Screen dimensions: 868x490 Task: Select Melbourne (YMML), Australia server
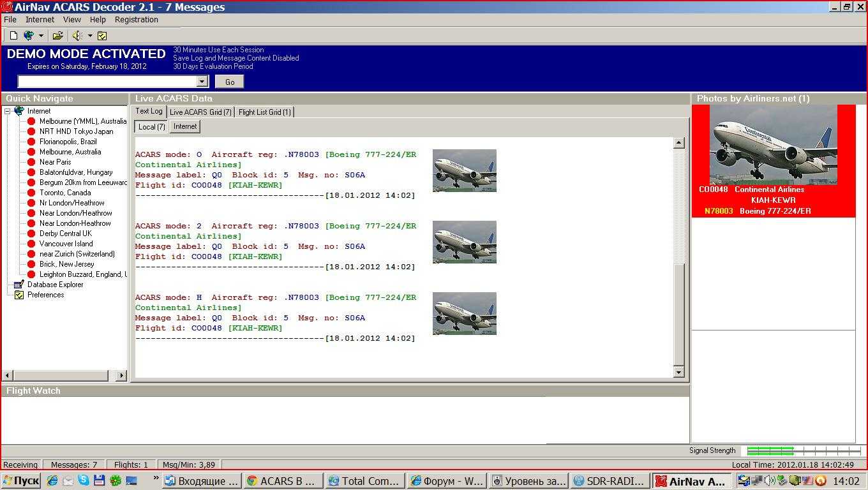pos(83,121)
